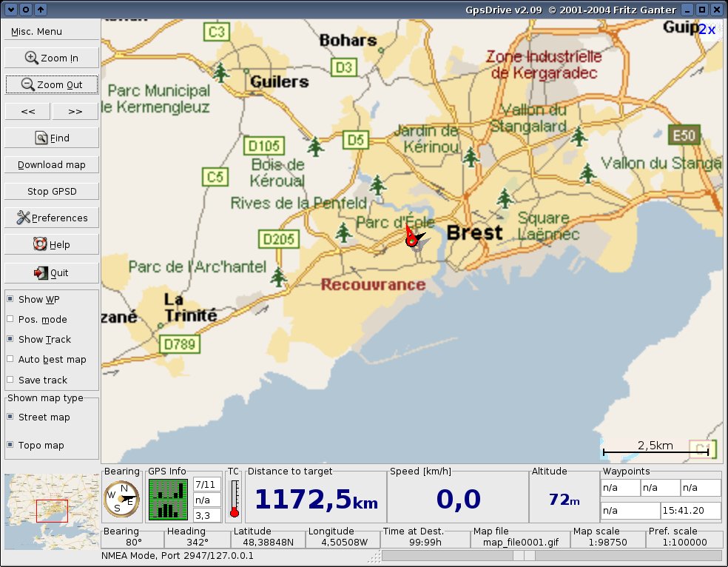Click the overview minimap thumbnail
Screen dimensions: 728x567
coord(52,511)
